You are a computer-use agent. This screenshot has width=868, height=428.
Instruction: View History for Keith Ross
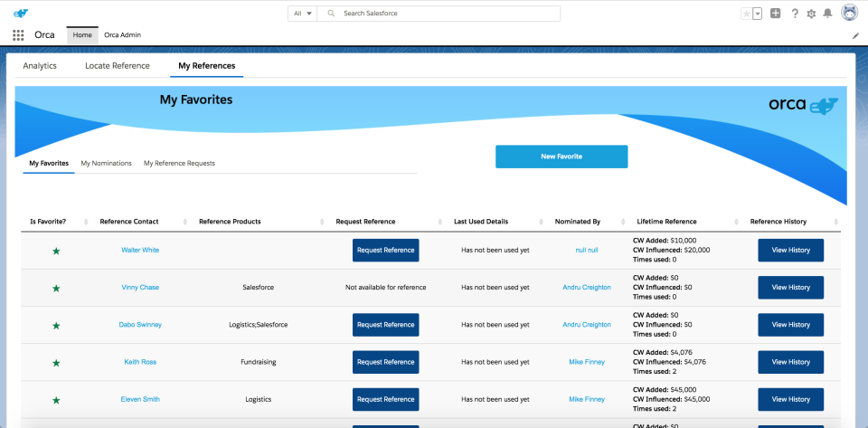pyautogui.click(x=790, y=362)
